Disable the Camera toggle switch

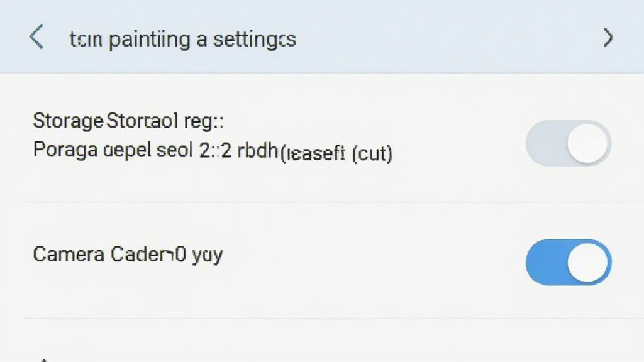pos(569,262)
